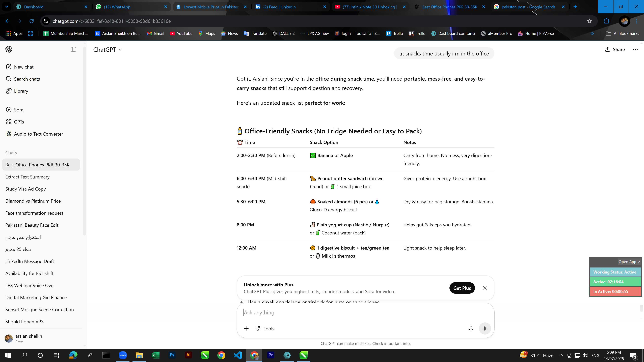Screen dimensions: 644x362
Task: Show more bookmarks overflow chevron
Action: tap(592, 34)
